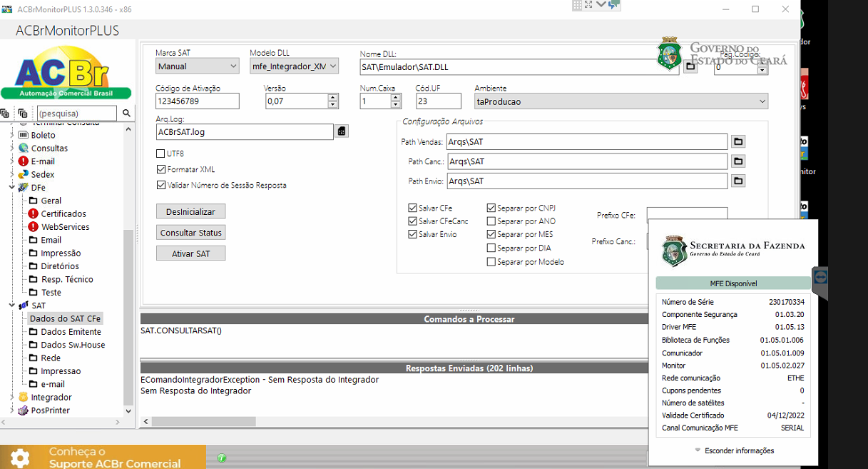This screenshot has height=469, width=868.
Task: Browse folder for Path Canc.
Action: [x=738, y=161]
